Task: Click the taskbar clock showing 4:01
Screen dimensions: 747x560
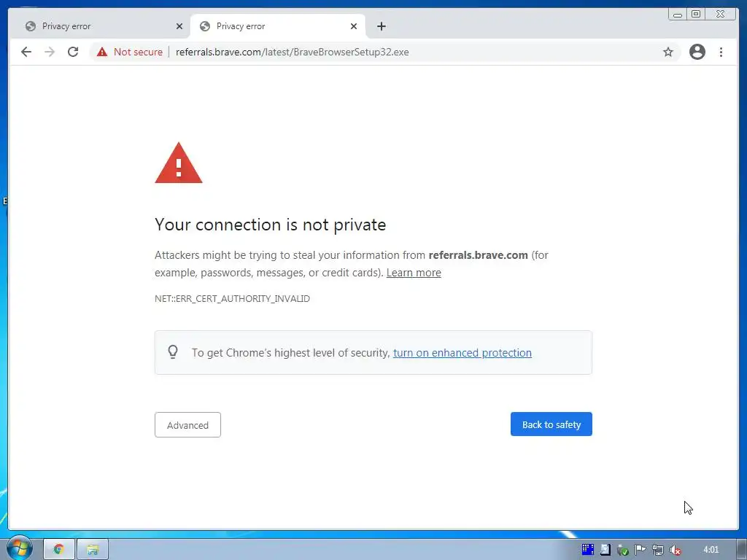Action: (711, 550)
